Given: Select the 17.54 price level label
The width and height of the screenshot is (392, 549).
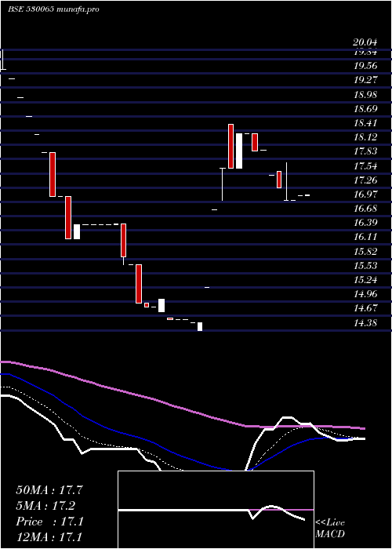Looking at the screenshot, I should (x=365, y=166).
